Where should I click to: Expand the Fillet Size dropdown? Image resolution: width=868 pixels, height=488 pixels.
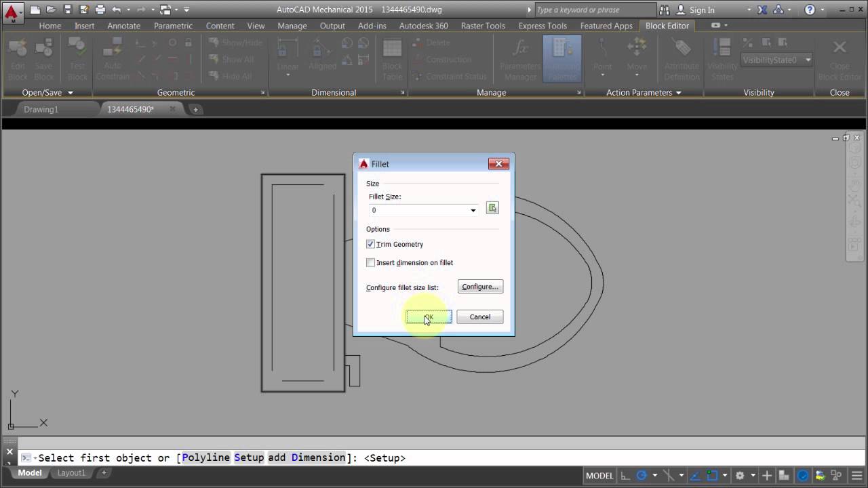tap(473, 210)
